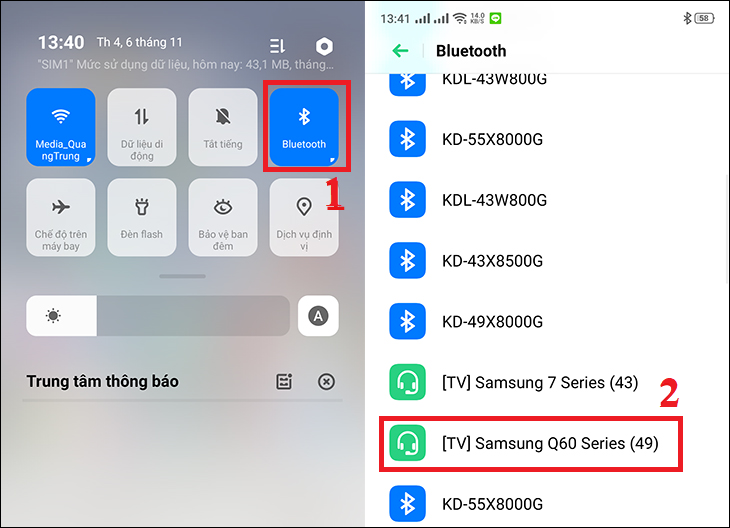Toggle the Bluetooth quick tile
The image size is (730, 528).
[x=304, y=127]
